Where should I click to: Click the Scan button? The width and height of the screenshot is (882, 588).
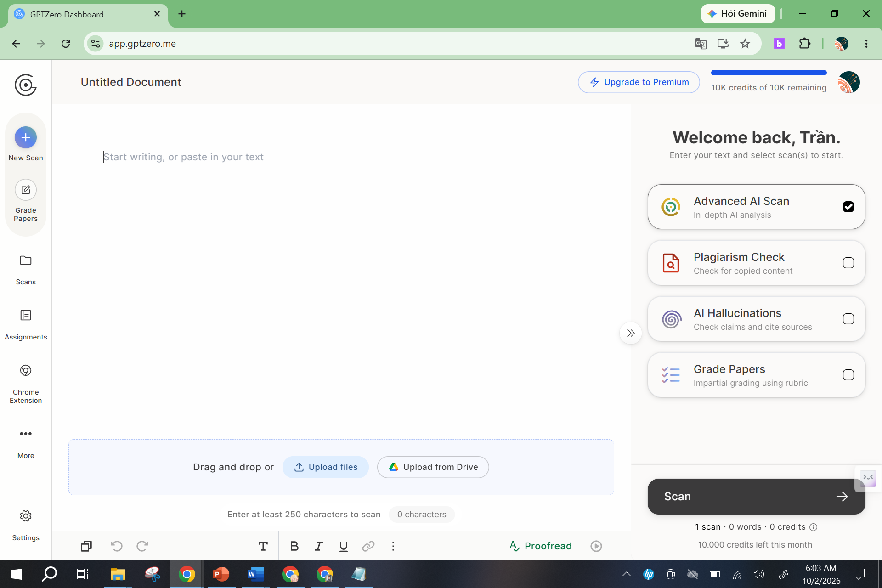coord(756,497)
